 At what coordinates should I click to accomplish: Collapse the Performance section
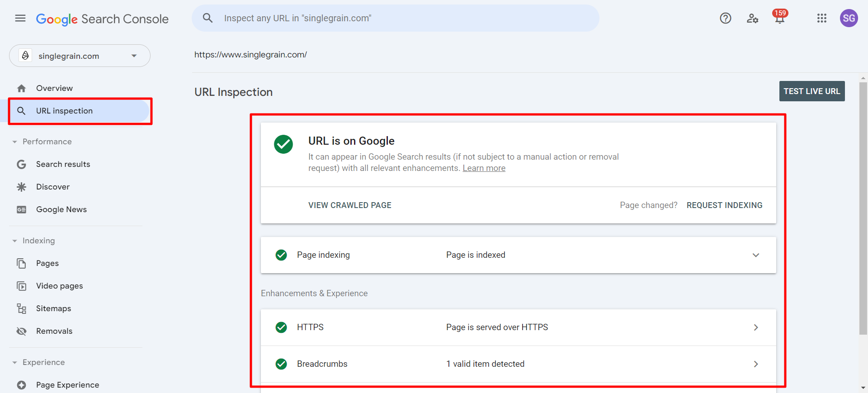(x=14, y=142)
